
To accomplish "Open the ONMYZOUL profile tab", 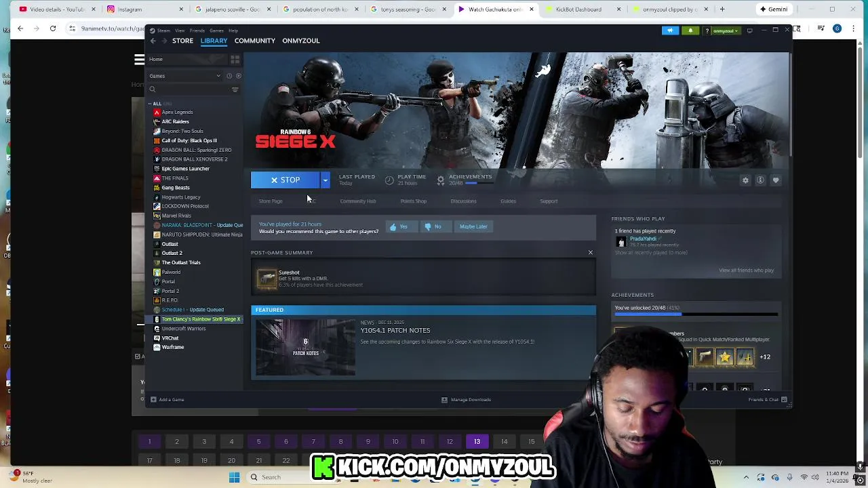I will 300,41.
